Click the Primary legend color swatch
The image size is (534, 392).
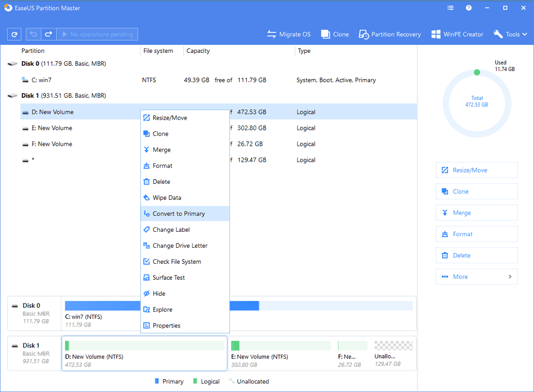156,381
